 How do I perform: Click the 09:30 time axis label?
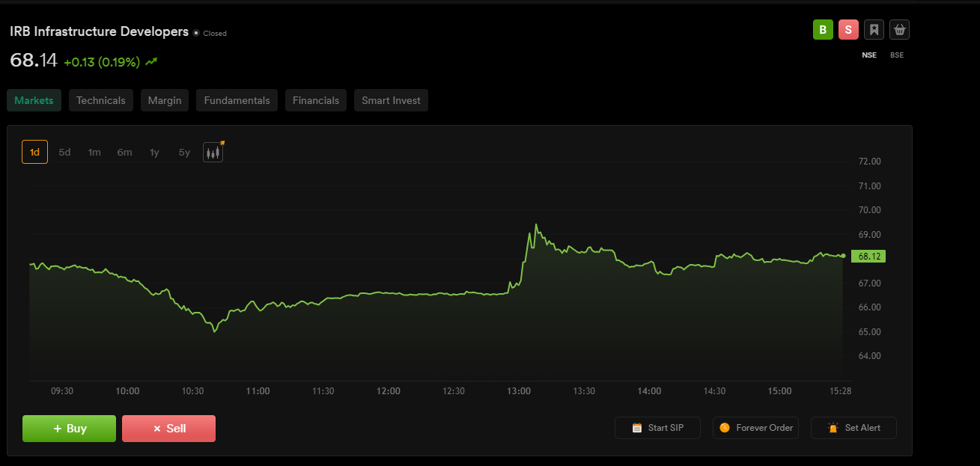tap(62, 391)
